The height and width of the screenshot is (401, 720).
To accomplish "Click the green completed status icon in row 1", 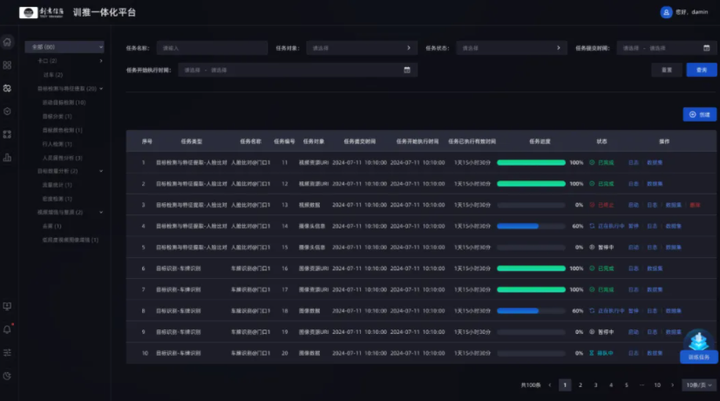I will click(x=592, y=163).
